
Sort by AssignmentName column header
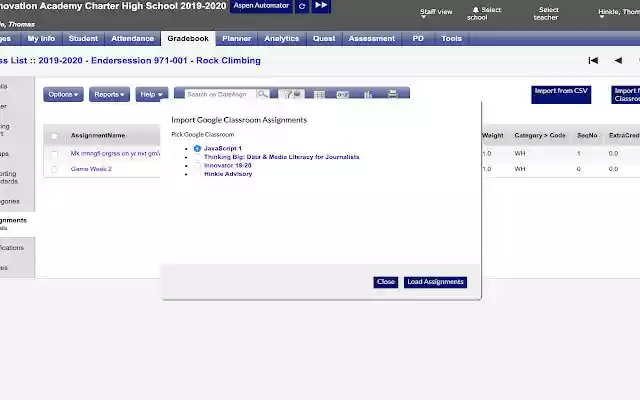pos(98,136)
